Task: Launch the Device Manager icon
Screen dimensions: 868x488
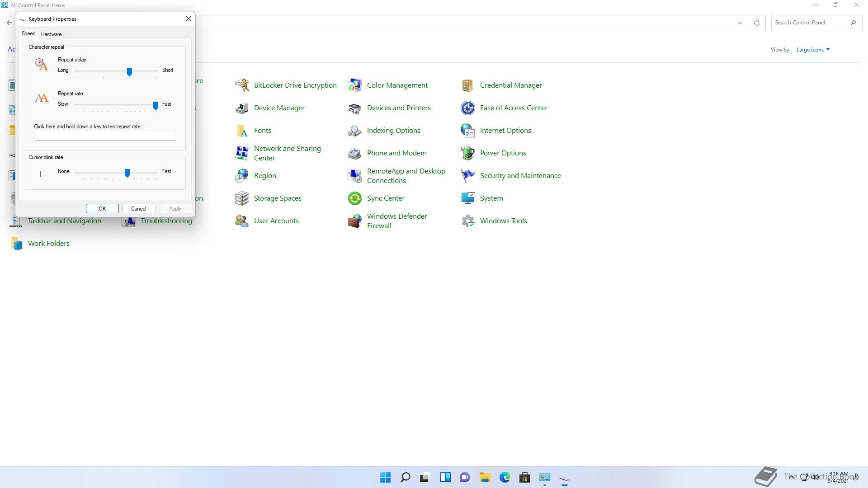Action: pos(242,108)
